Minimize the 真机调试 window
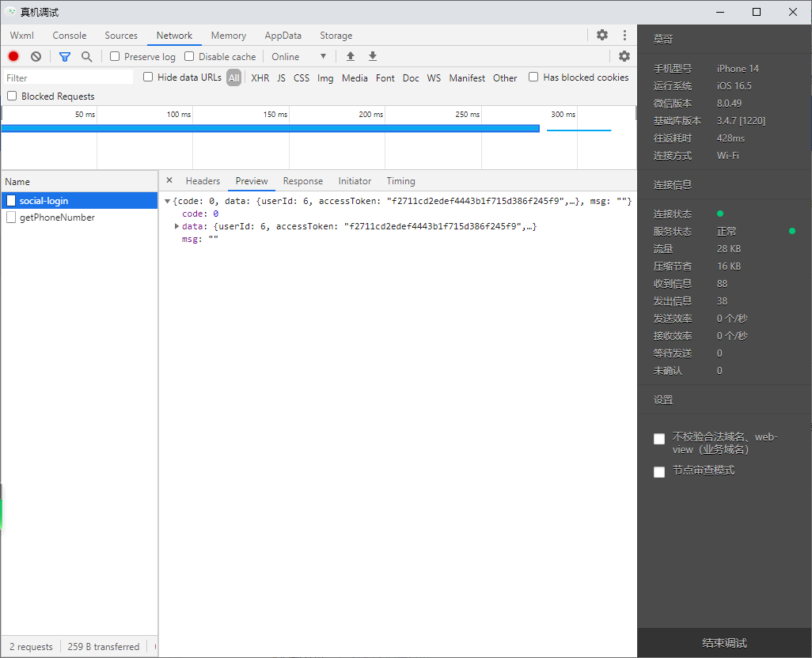Screen dimensions: 812x658 720,12
